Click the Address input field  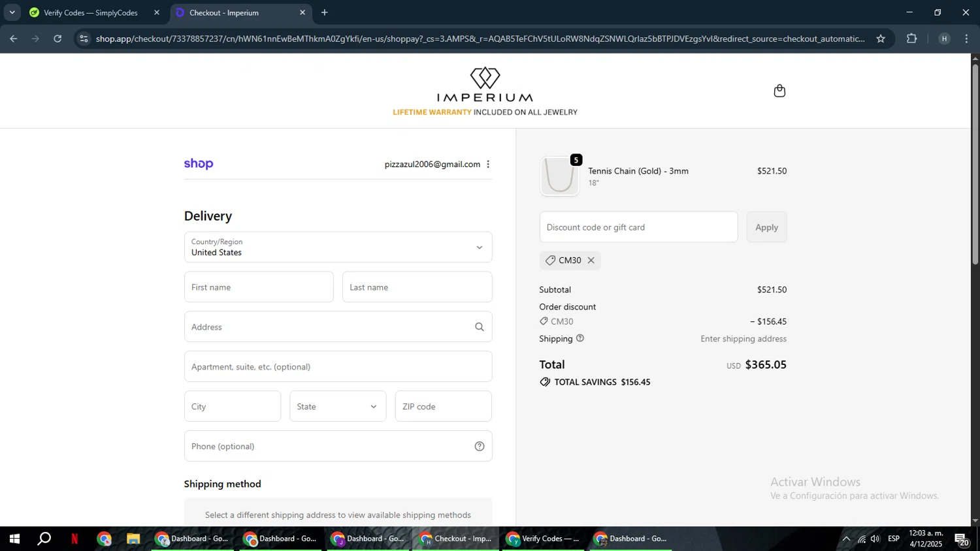tap(338, 327)
